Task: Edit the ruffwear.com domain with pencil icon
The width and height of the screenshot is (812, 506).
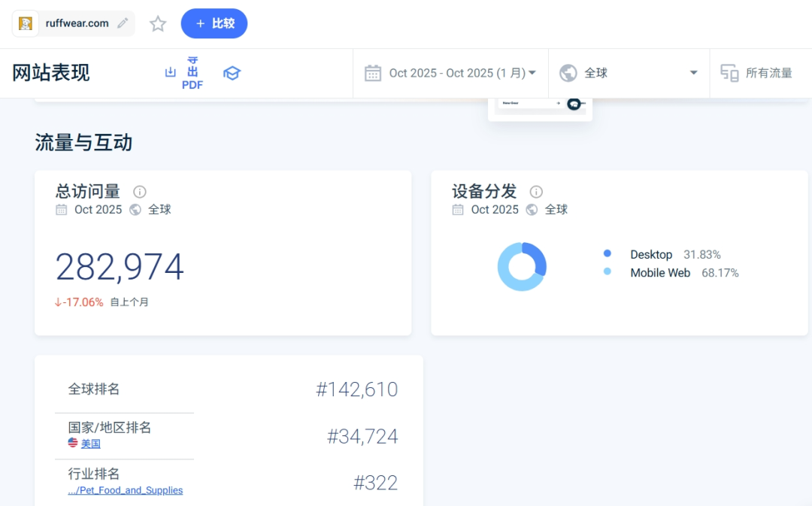Action: [123, 23]
